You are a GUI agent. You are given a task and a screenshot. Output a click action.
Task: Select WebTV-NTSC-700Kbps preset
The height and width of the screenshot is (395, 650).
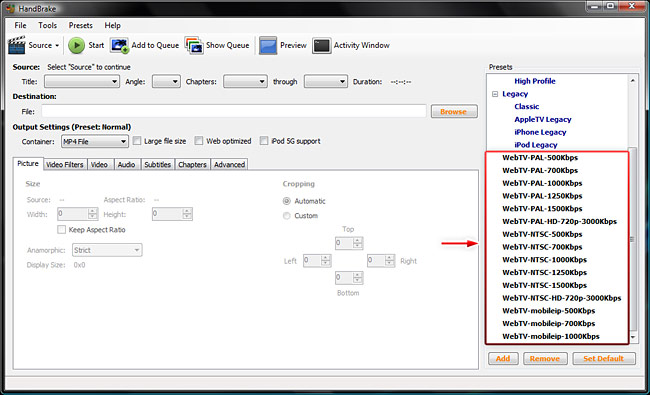tap(542, 247)
